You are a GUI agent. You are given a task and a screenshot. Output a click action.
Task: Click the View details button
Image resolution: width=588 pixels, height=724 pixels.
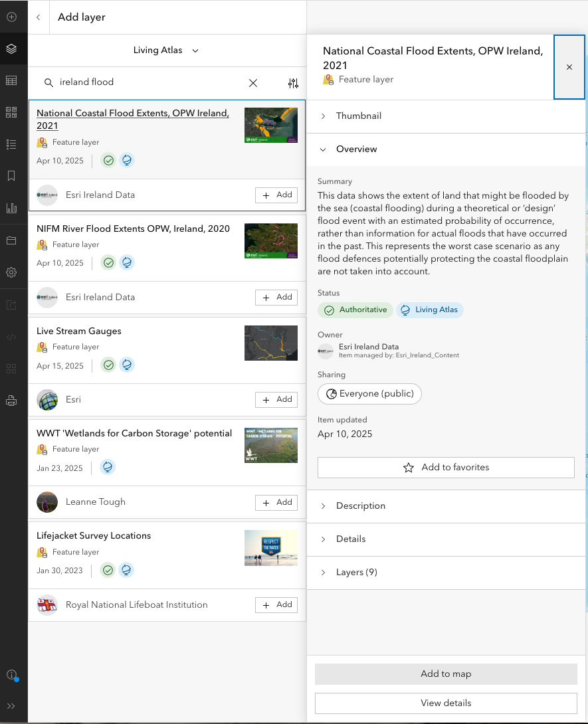coord(446,703)
